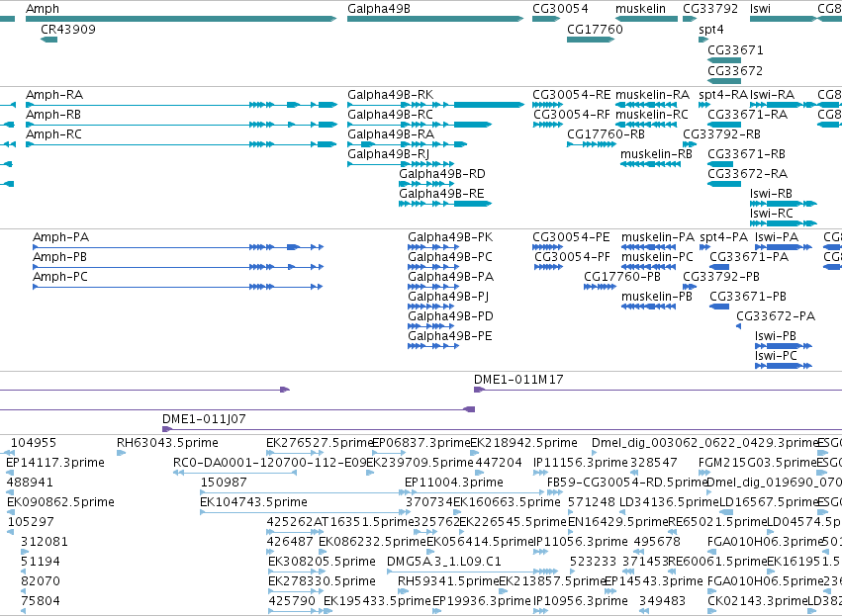Image resolution: width=842 pixels, height=616 pixels.
Task: Select EST 75804 label
Action: (41, 601)
